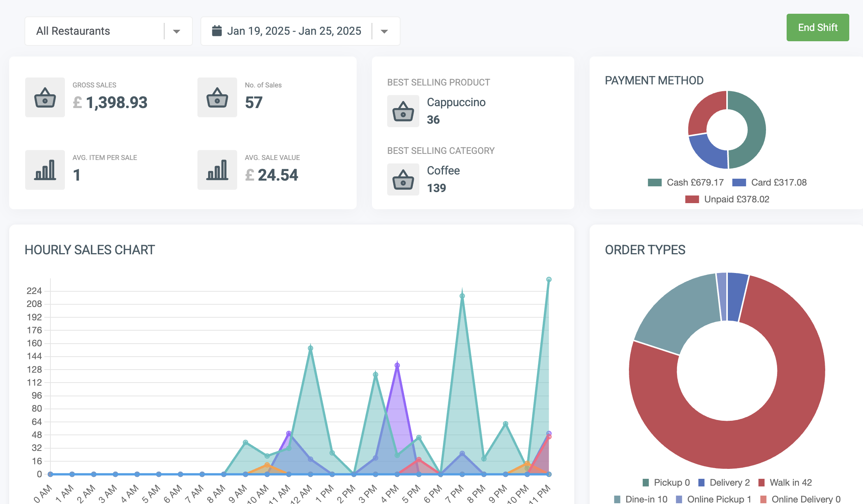Viewport: 863px width, 504px height.
Task: Click the Unpaid £378.02 legend label
Action: pos(737,199)
